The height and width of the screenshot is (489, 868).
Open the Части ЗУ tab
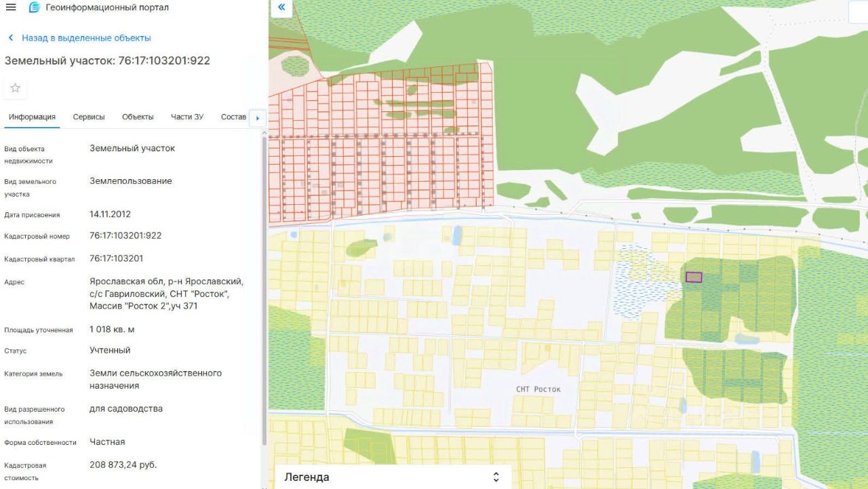coord(187,117)
